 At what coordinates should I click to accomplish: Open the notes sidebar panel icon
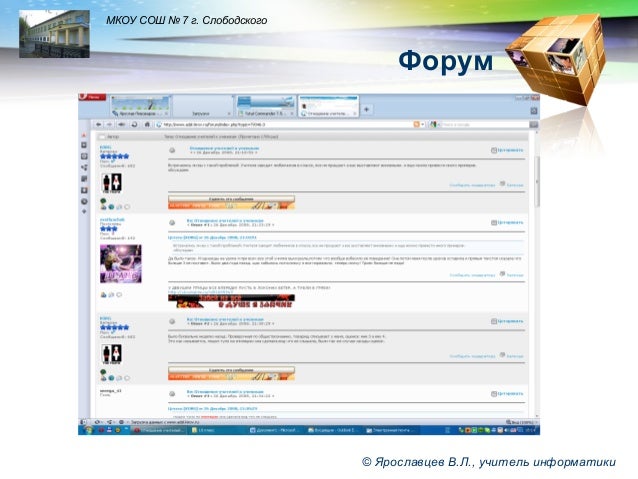(84, 179)
